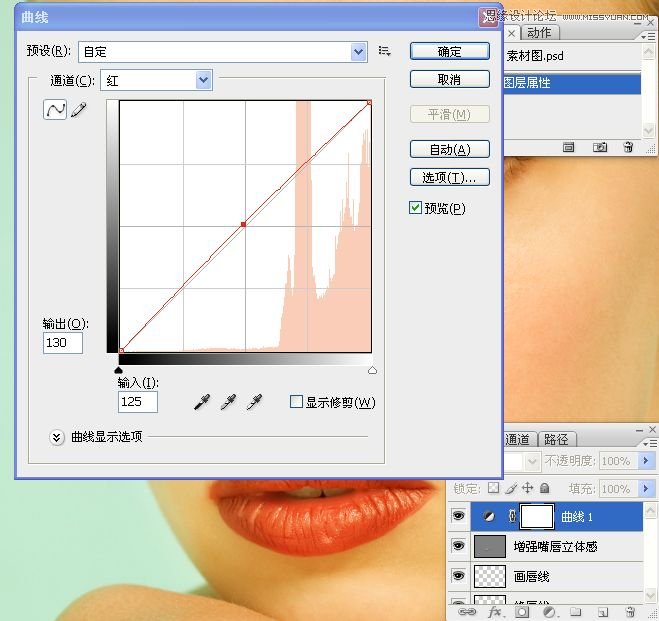659x621 pixels.
Task: Pick the gray point eyedropper
Action: [x=228, y=402]
